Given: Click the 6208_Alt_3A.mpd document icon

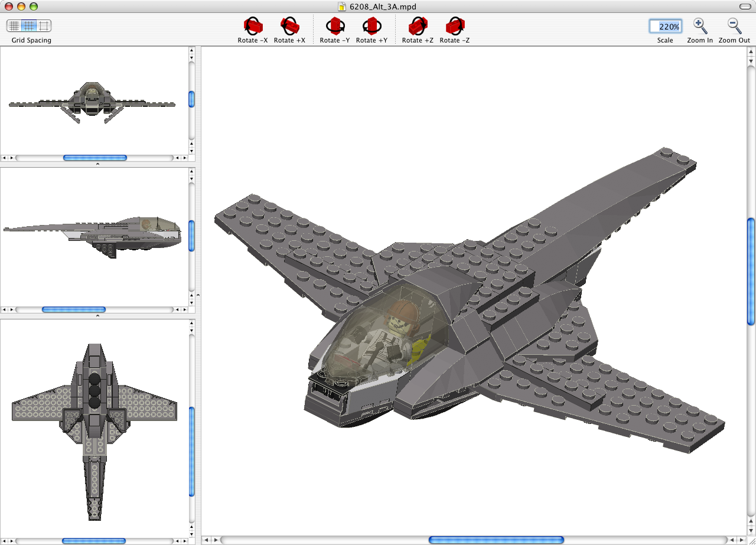Looking at the screenshot, I should [x=342, y=6].
